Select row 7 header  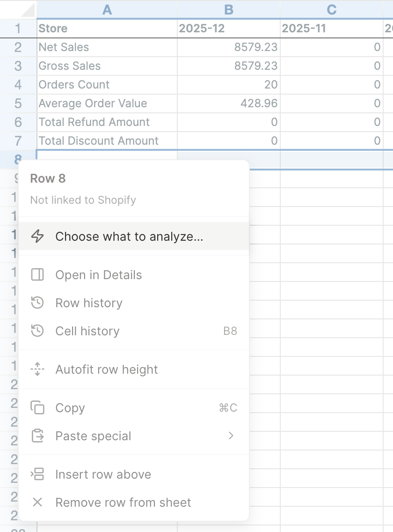[x=18, y=141]
